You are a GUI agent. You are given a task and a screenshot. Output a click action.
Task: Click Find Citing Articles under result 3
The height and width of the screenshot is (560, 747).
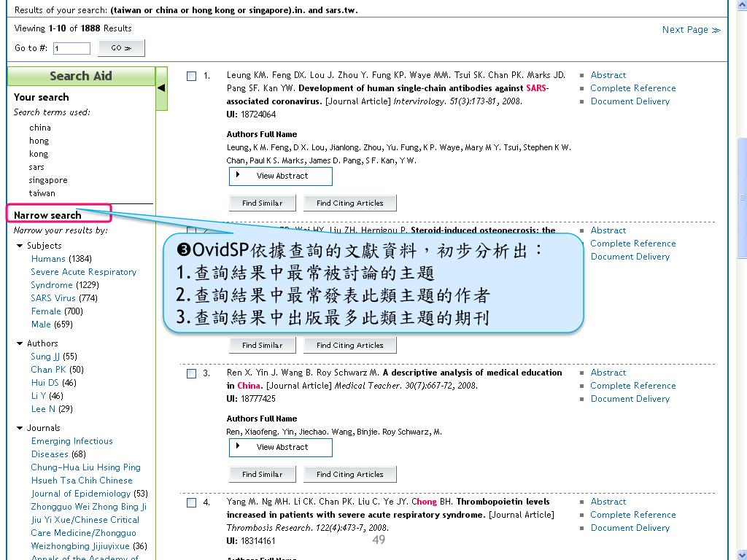349,474
